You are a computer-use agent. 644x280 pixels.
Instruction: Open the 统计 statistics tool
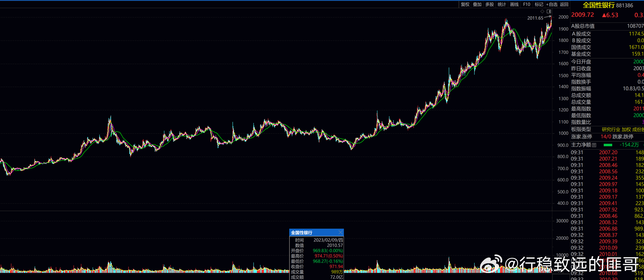[x=502, y=4]
